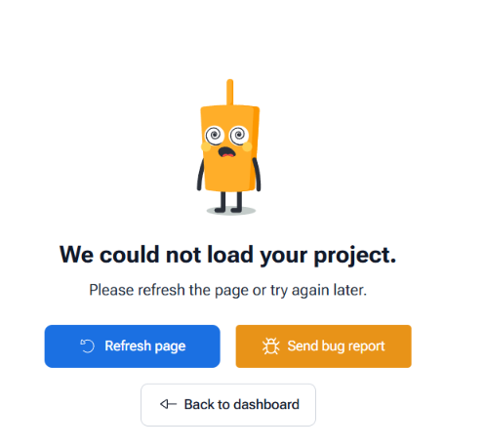Click the bug icon on the orange button
This screenshot has width=485, height=448.
(x=270, y=346)
